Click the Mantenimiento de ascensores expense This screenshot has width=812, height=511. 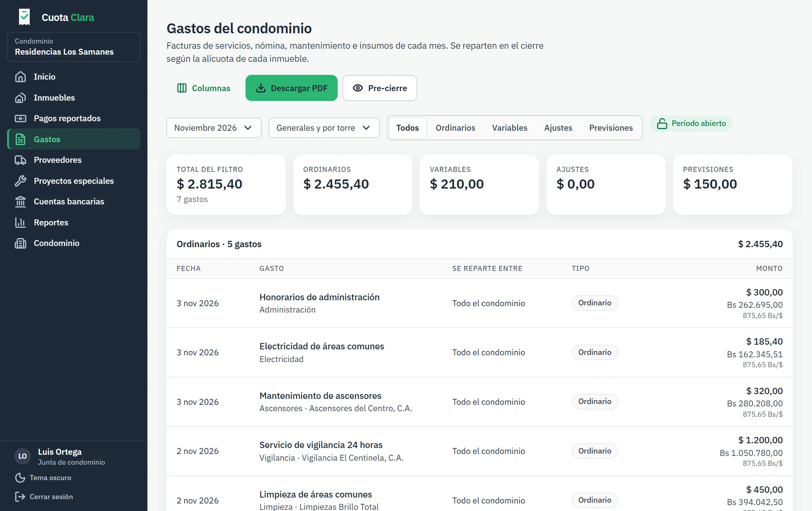(320, 396)
